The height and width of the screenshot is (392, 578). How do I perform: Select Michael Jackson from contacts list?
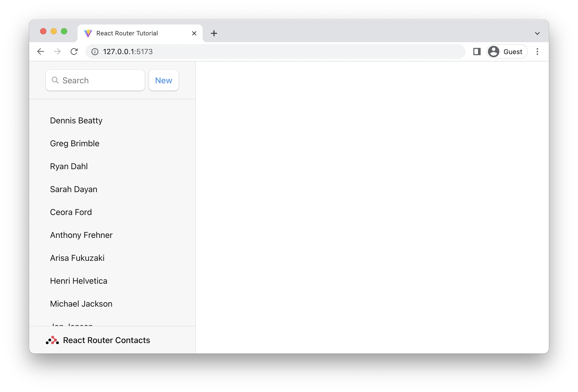[x=81, y=304]
